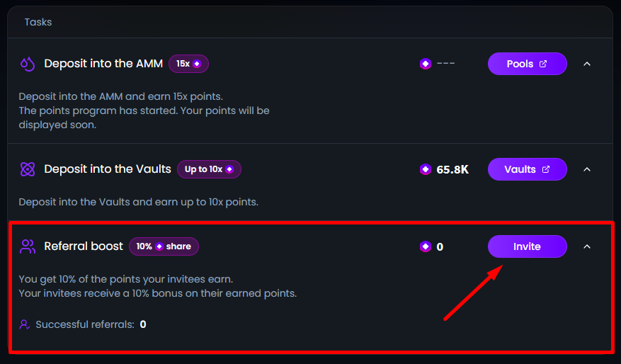This screenshot has height=364, width=621.
Task: Click the Tasks header label
Action: [x=38, y=22]
